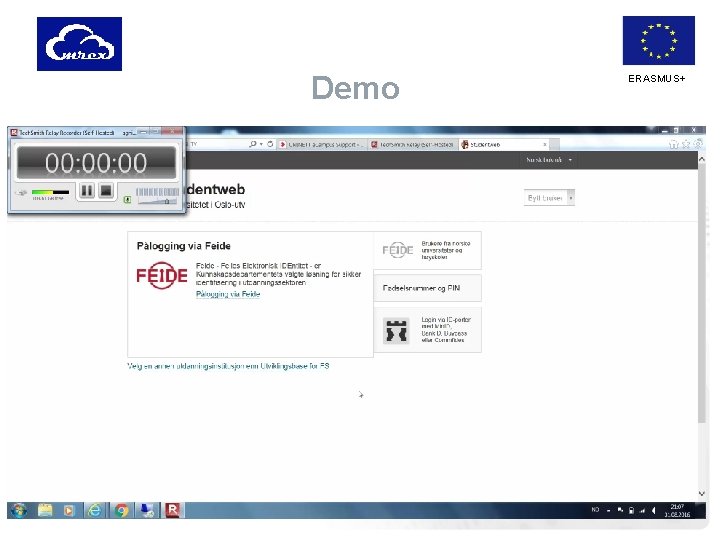Screen dimensions: 720x540
Task: Click the computer icon on the taskbar
Action: pyautogui.click(x=147, y=510)
